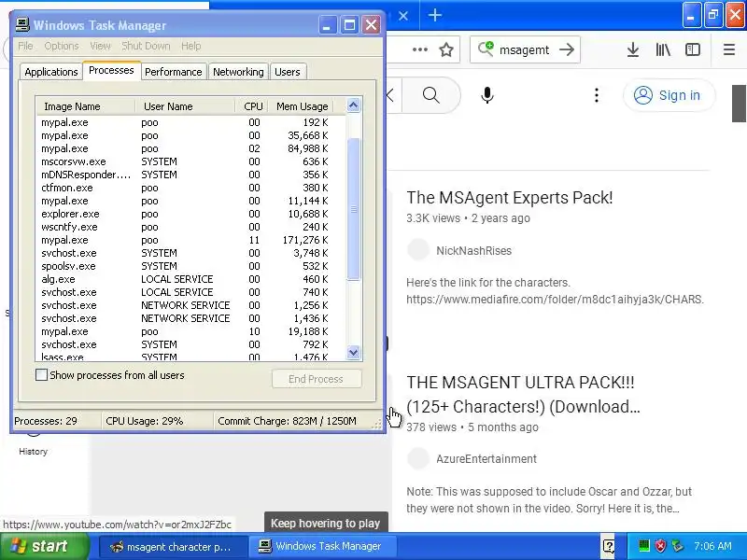Click the process list scroll up arrow
Viewport: 747px width, 560px height.
354,105
